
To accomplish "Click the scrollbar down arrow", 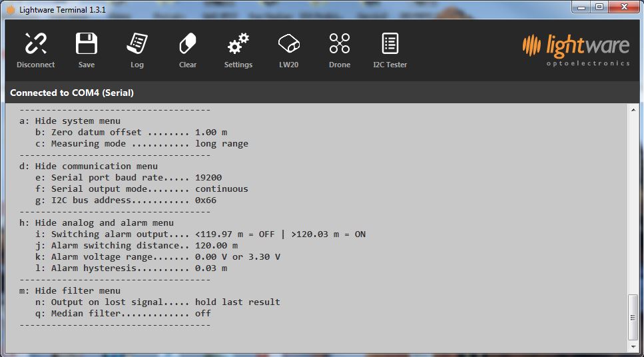I will coord(633,346).
